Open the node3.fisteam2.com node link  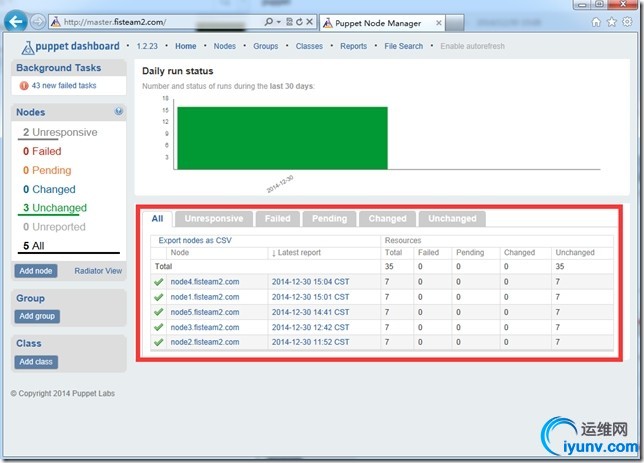point(205,327)
